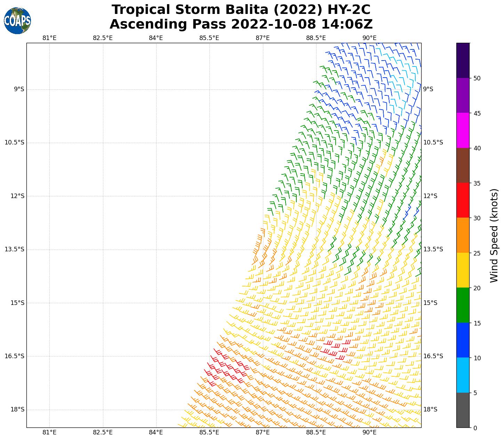
Task: Click the 81°E label on the top axis
Action: [x=49, y=38]
